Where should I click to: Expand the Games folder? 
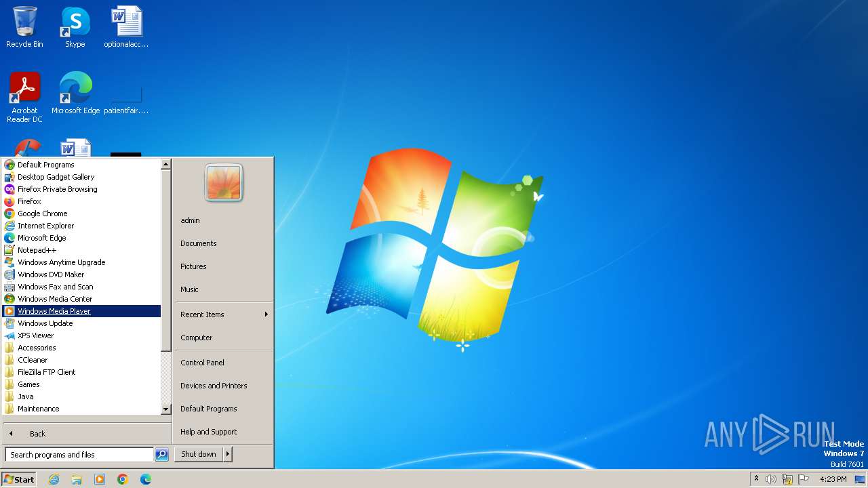click(81, 384)
